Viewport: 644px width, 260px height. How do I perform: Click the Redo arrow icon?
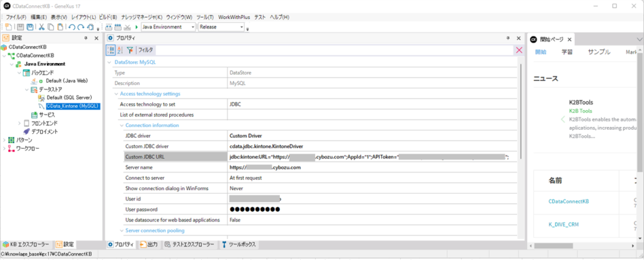(x=81, y=26)
